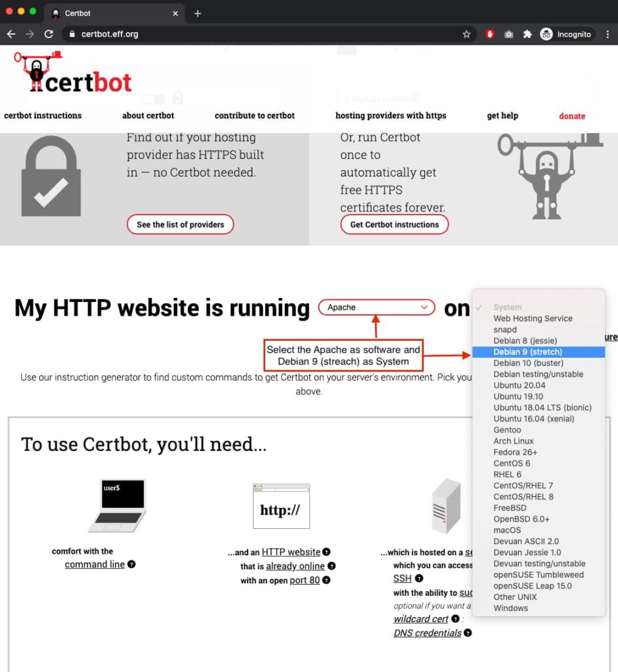
Task: Click info icon beside SSH
Action: pos(419,578)
